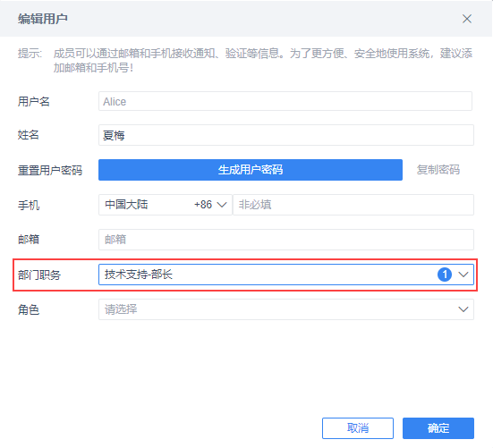Confirm changes with the 确定 button
The height and width of the screenshot is (448, 493).
[438, 428]
